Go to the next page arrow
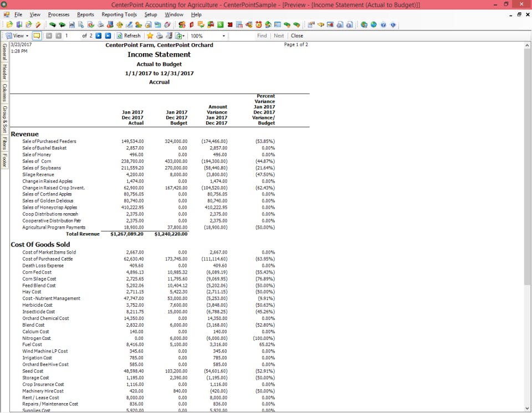 click(x=97, y=35)
